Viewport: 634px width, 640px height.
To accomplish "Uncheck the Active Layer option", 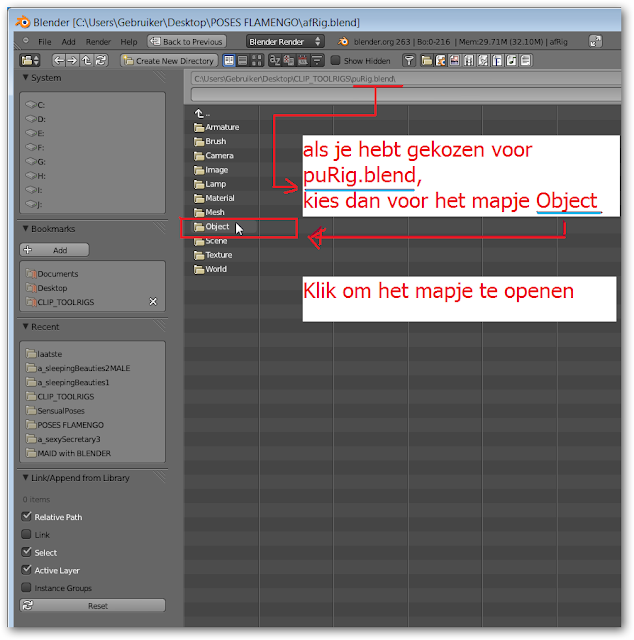I will 27,569.
